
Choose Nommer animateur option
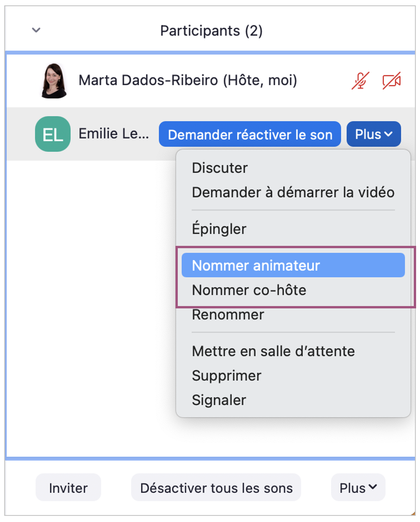click(x=256, y=265)
